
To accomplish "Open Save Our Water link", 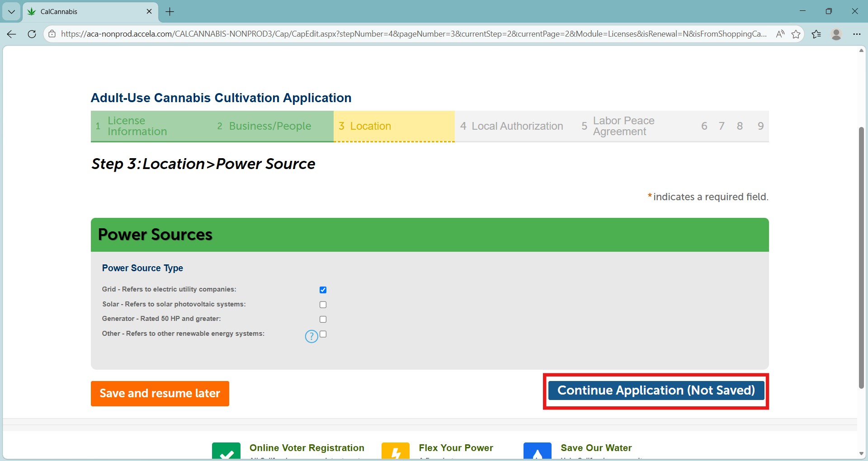I will click(x=596, y=448).
